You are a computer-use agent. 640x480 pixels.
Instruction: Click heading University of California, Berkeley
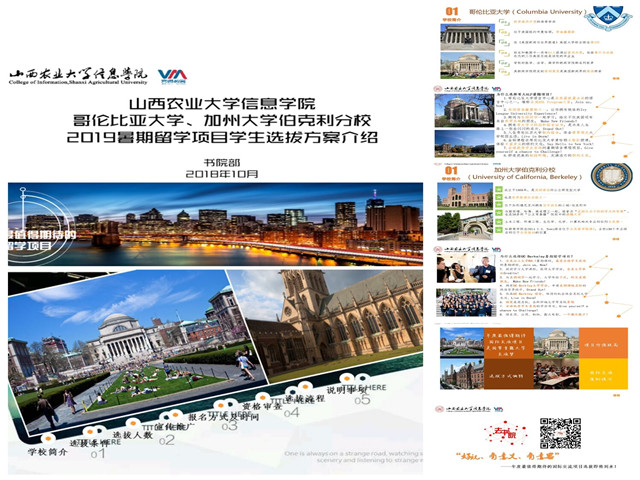(x=525, y=177)
